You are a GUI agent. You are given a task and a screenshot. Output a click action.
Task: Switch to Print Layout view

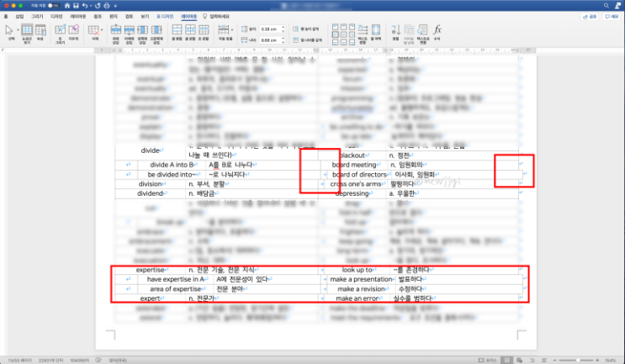(x=506, y=360)
